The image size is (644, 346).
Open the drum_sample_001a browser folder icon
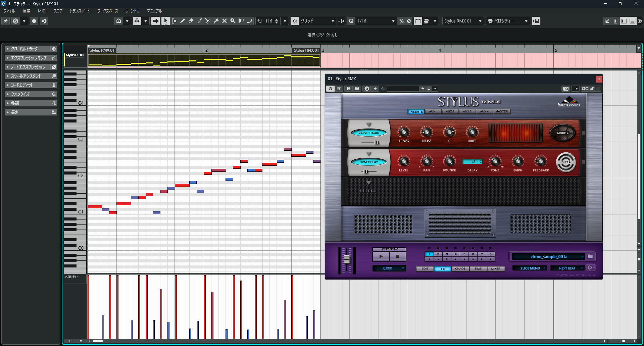590,257
